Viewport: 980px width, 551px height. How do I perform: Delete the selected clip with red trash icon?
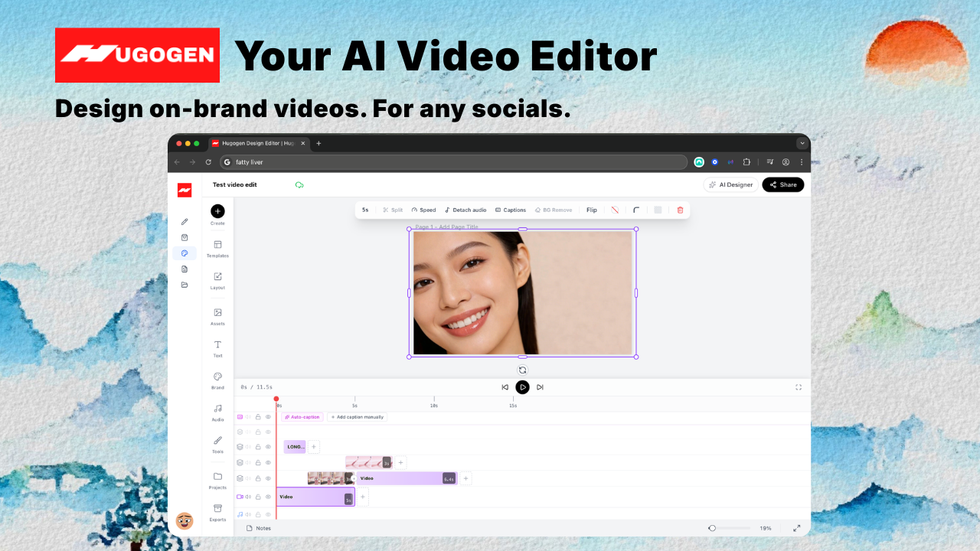coord(680,210)
